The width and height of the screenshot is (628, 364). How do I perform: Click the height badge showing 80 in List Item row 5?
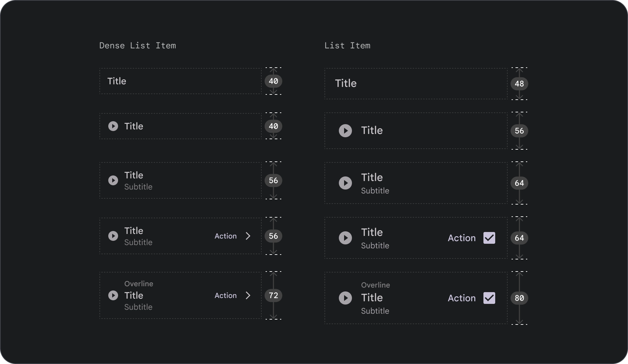coord(519,298)
